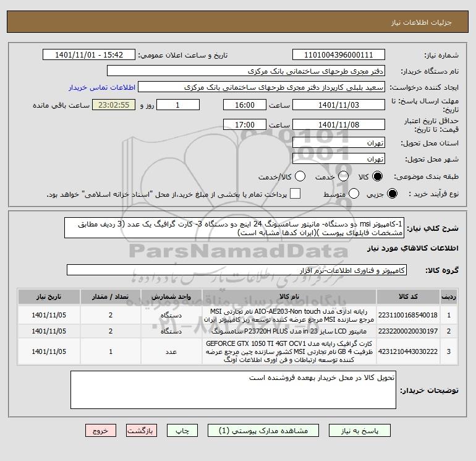Click the delivery city field تهران
This screenshot has height=461, width=476.
point(339,158)
